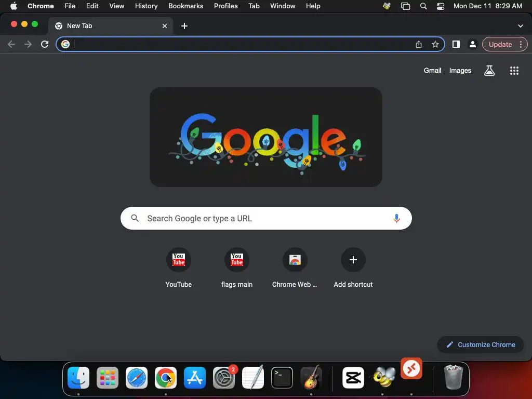The height and width of the screenshot is (399, 532).
Task: Click the share icon in address bar
Action: [419, 44]
